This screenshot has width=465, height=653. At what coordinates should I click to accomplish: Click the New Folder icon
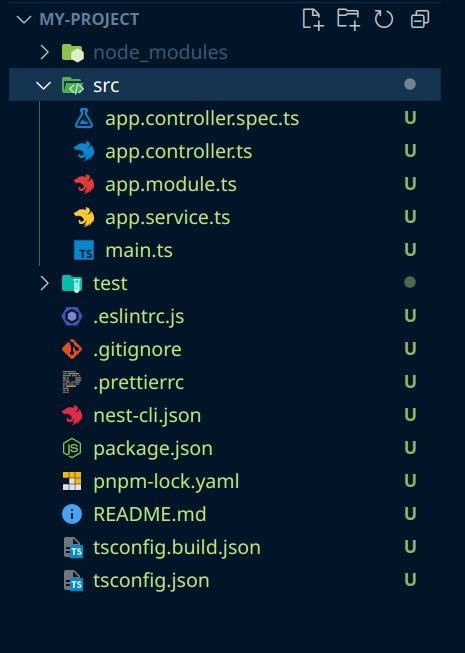[348, 19]
